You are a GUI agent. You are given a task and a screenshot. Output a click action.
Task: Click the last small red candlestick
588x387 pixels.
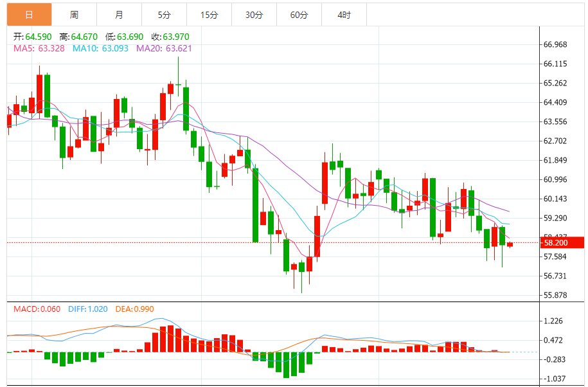(510, 245)
